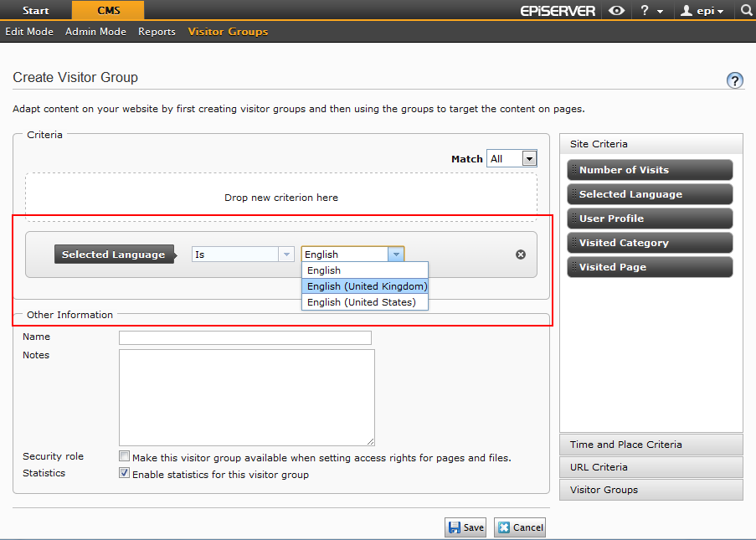The image size is (756, 540).
Task: Open the Reports menu item
Action: pos(157,32)
